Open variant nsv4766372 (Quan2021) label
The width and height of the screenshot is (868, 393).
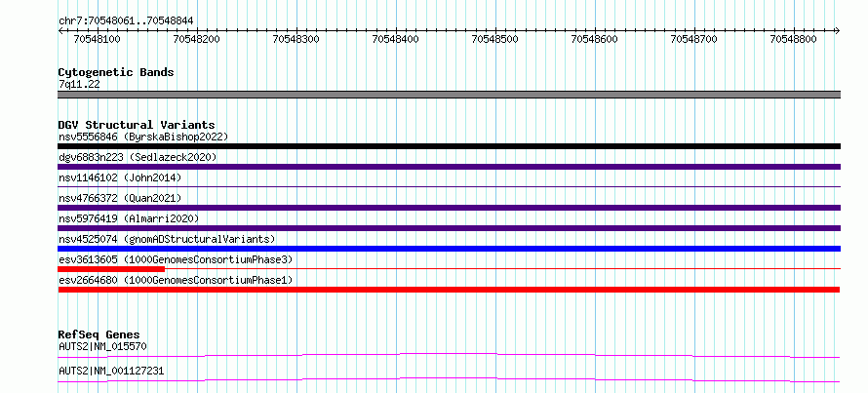(120, 198)
